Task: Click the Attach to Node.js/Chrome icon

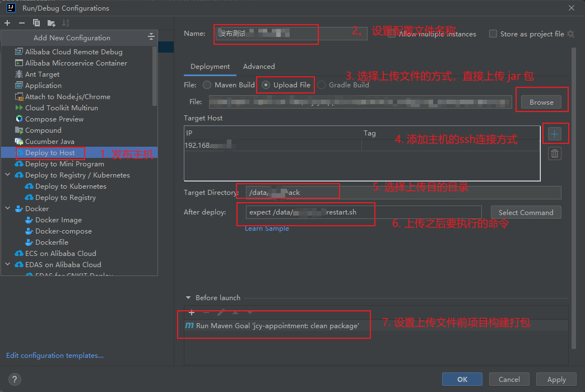Action: (19, 97)
